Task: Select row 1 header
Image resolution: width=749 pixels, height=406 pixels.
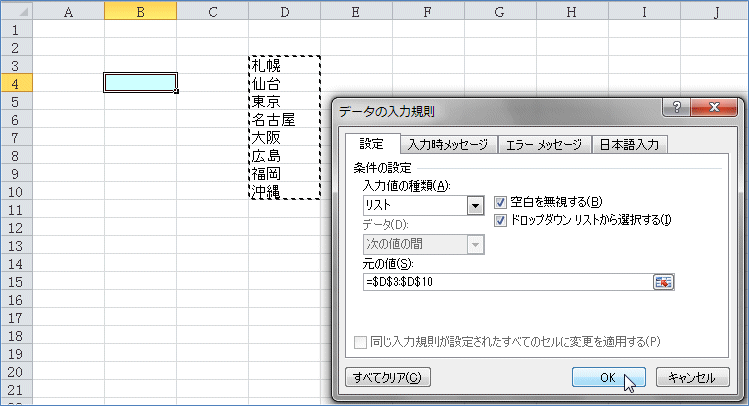Action: (x=16, y=29)
